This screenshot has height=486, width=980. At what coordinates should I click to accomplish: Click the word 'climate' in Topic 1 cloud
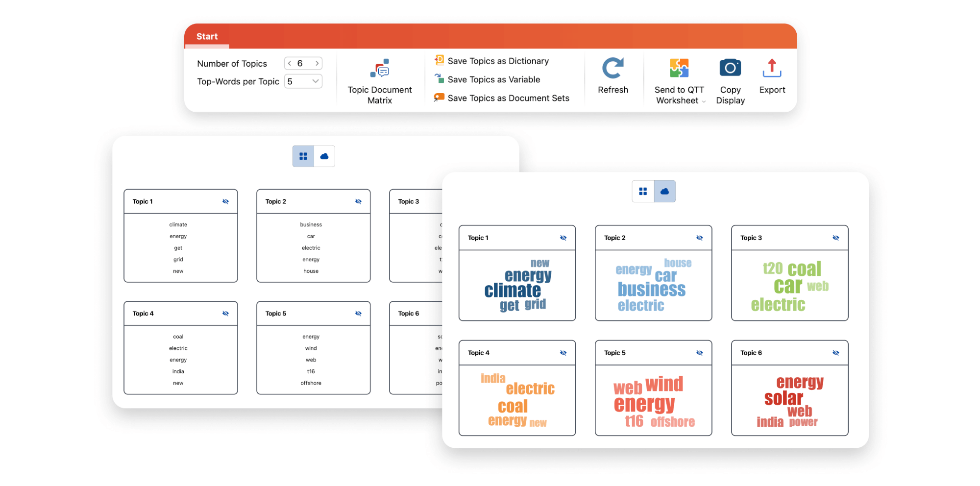pos(512,291)
